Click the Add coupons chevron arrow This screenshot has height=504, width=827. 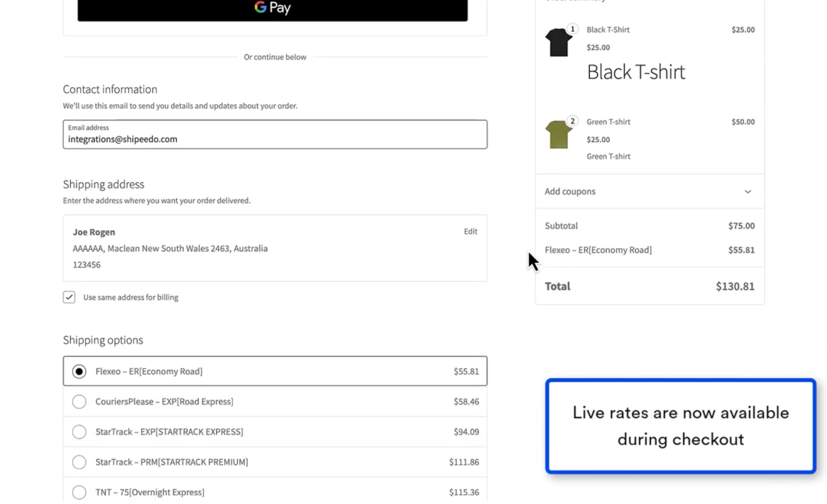(748, 192)
